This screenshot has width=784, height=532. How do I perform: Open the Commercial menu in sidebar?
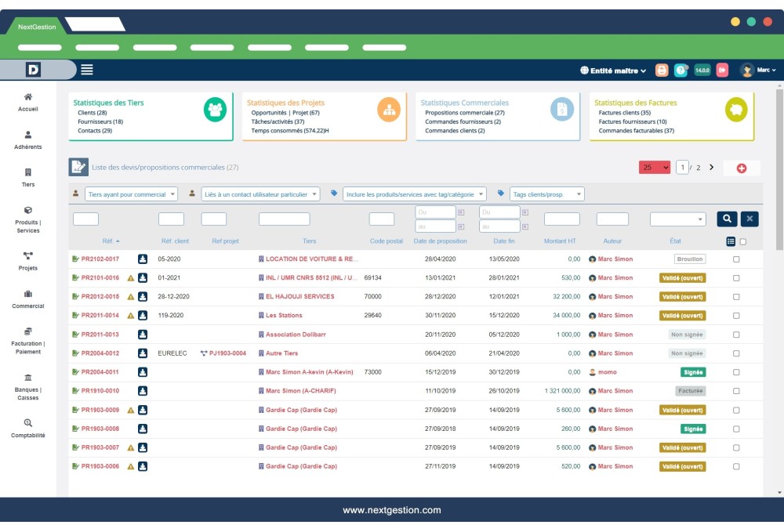(28, 299)
